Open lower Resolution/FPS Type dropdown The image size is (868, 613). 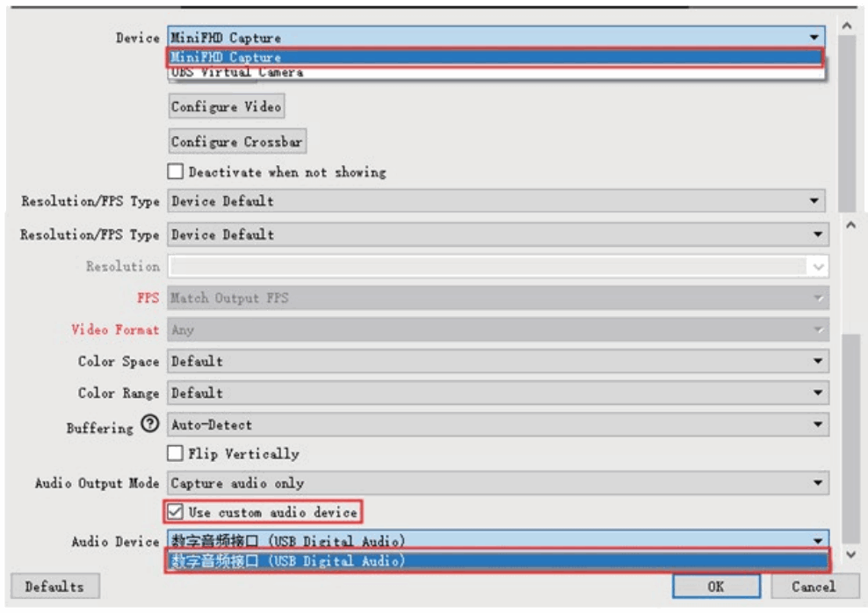pyautogui.click(x=498, y=234)
